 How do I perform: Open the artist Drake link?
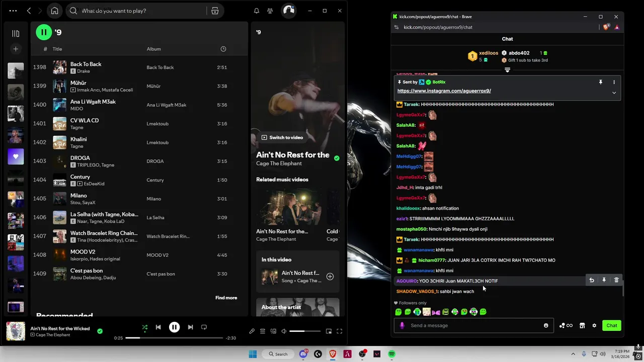coord(84,71)
